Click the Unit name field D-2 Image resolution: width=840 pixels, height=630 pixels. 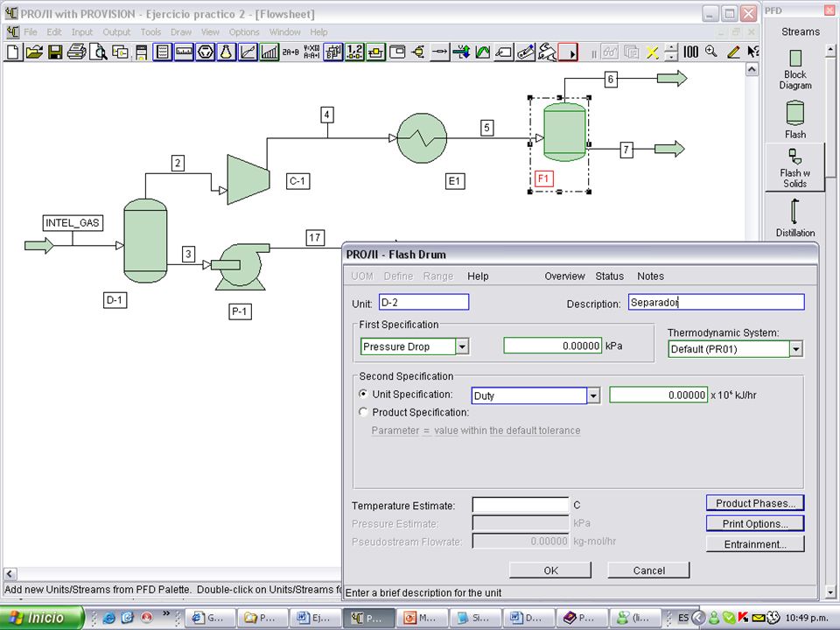coord(423,302)
